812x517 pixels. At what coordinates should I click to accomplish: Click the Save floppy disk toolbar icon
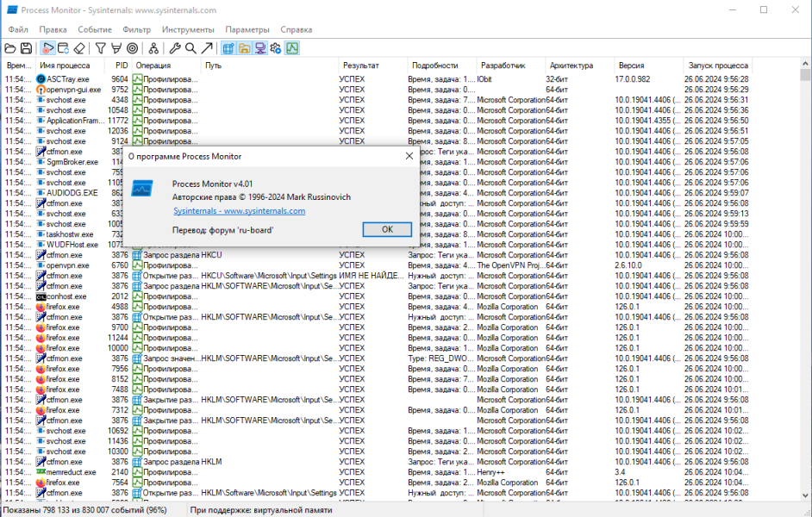(x=26, y=48)
